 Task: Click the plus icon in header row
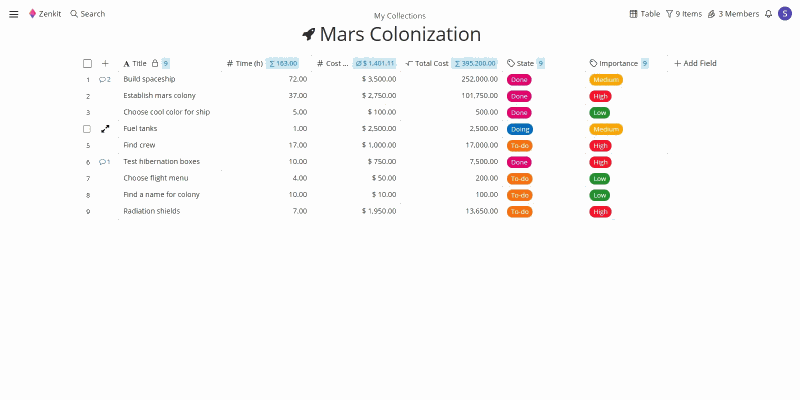[x=105, y=63]
